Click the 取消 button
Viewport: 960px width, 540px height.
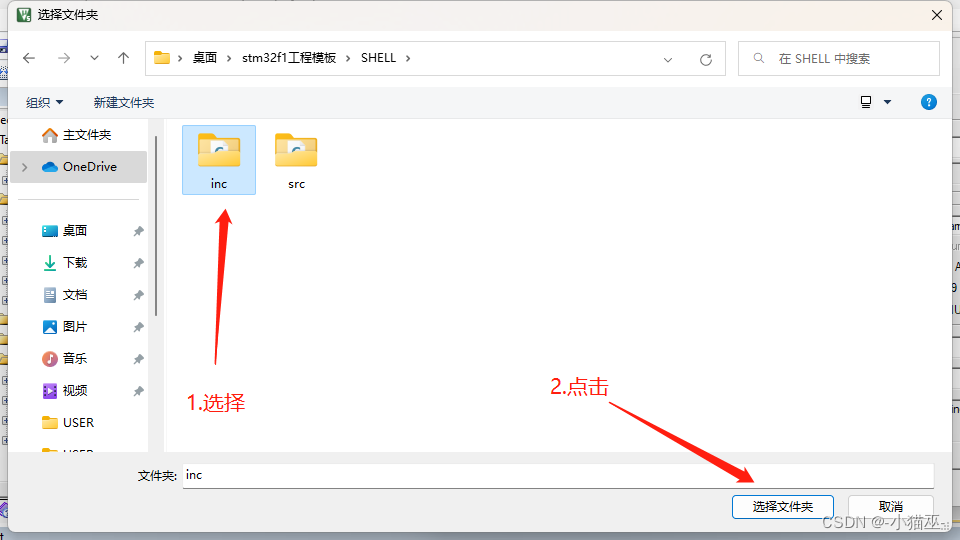891,507
